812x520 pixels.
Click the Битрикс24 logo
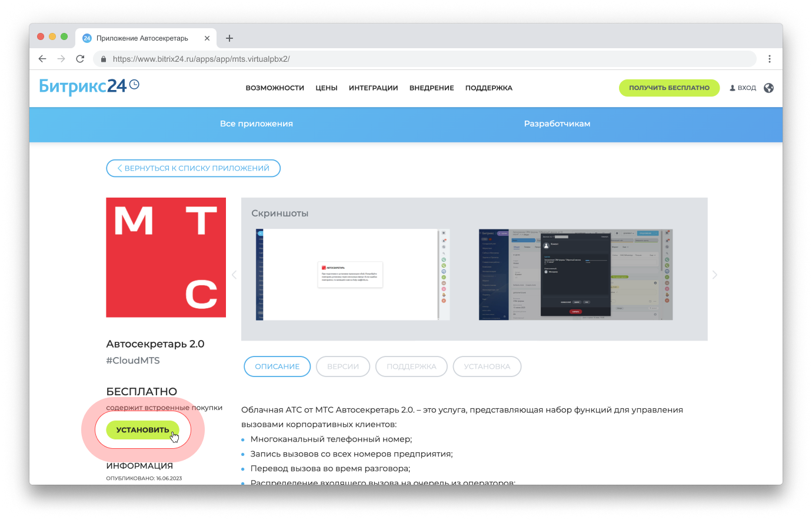89,86
